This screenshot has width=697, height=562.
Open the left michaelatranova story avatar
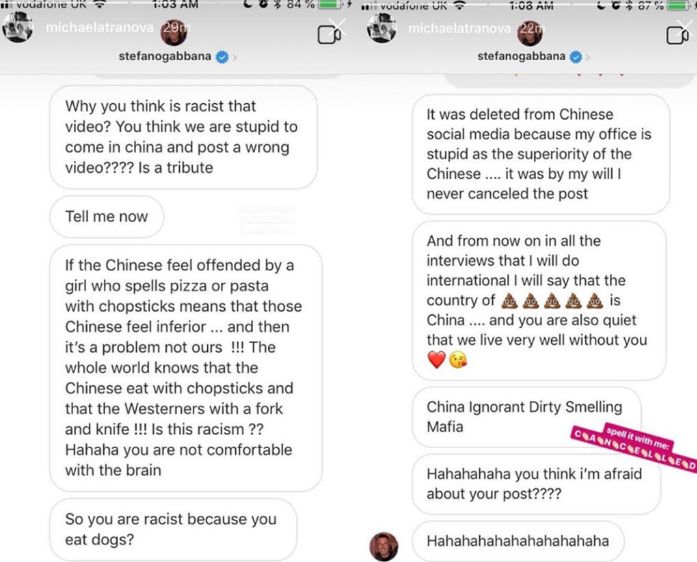tap(17, 28)
